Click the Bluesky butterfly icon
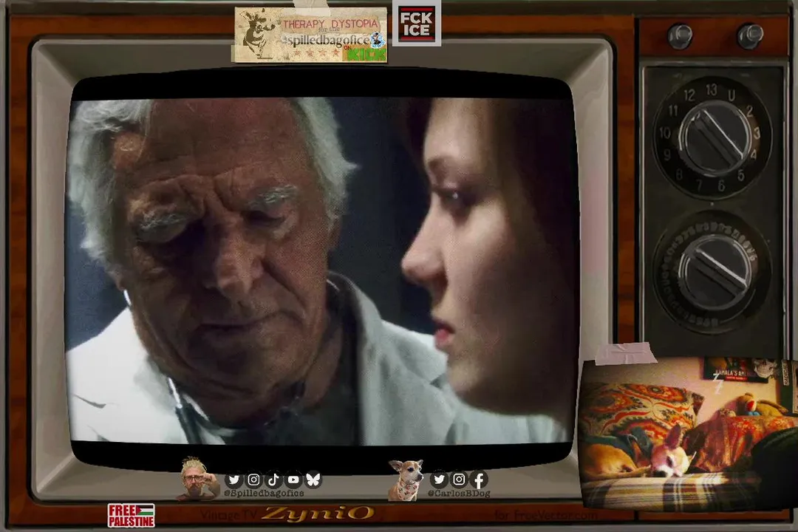The height and width of the screenshot is (532, 798). 313,480
